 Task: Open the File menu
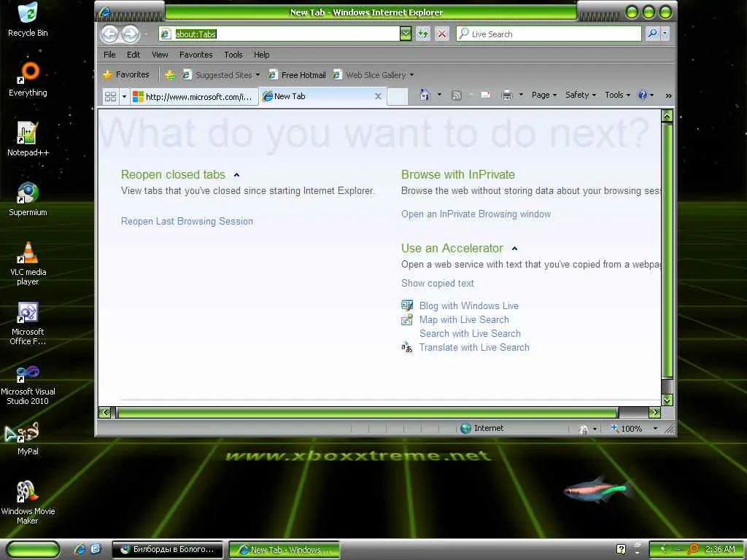pyautogui.click(x=109, y=55)
